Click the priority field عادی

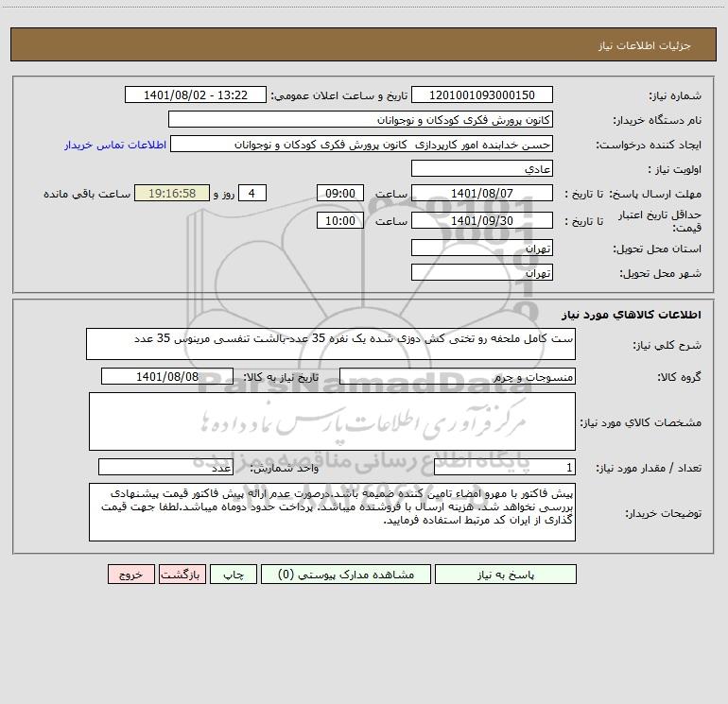[482, 168]
